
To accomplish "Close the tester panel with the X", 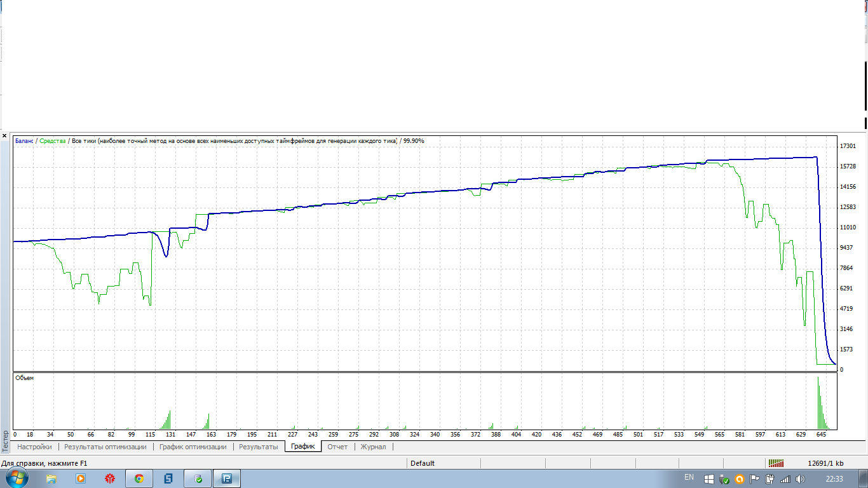I will tap(4, 136).
